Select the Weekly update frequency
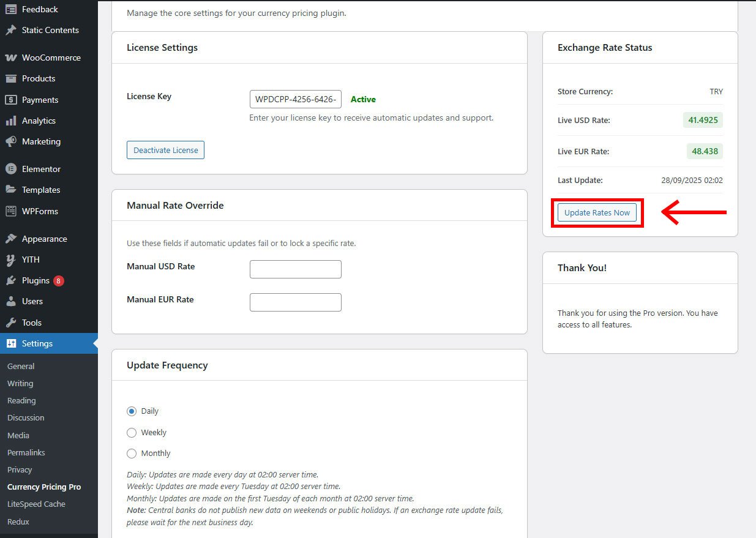The height and width of the screenshot is (538, 756). point(132,433)
